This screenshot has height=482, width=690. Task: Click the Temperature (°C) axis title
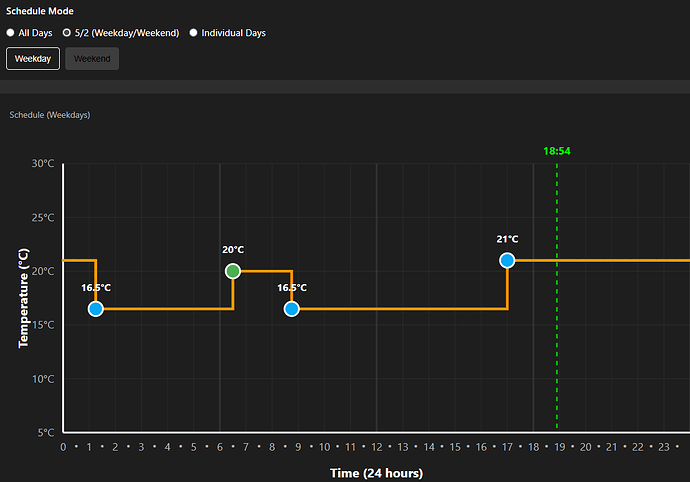[x=23, y=298]
